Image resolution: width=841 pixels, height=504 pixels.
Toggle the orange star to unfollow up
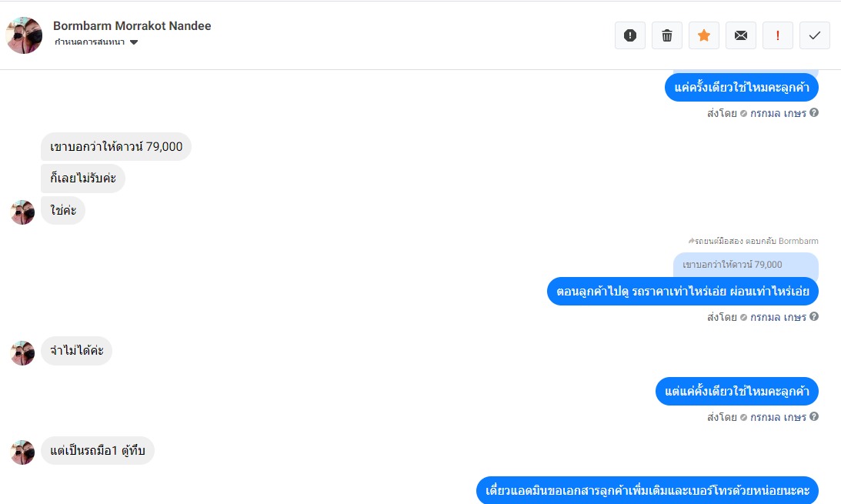[704, 35]
